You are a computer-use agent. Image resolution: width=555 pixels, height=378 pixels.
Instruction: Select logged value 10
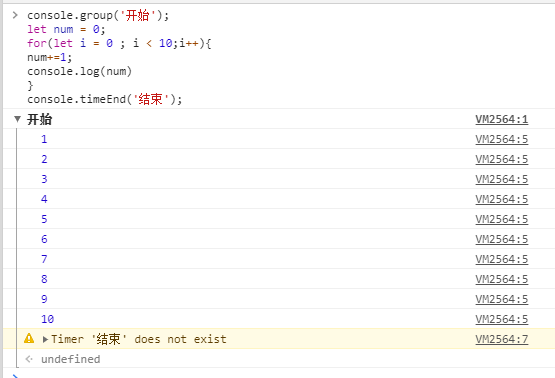[x=47, y=319]
